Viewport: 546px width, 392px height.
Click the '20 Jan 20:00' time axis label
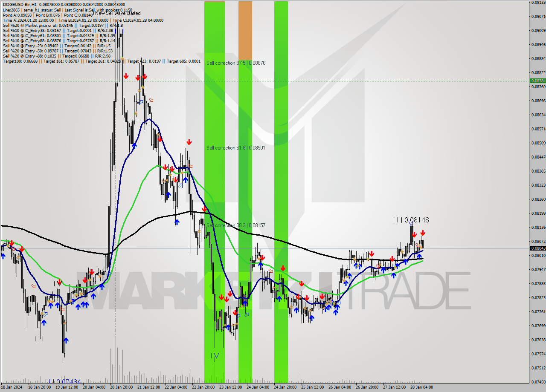coord(121,387)
